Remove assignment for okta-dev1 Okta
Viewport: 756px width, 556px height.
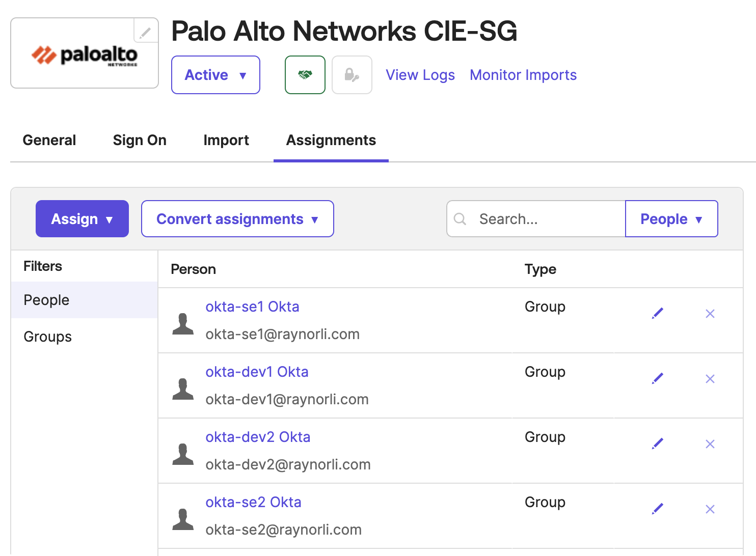(x=710, y=379)
